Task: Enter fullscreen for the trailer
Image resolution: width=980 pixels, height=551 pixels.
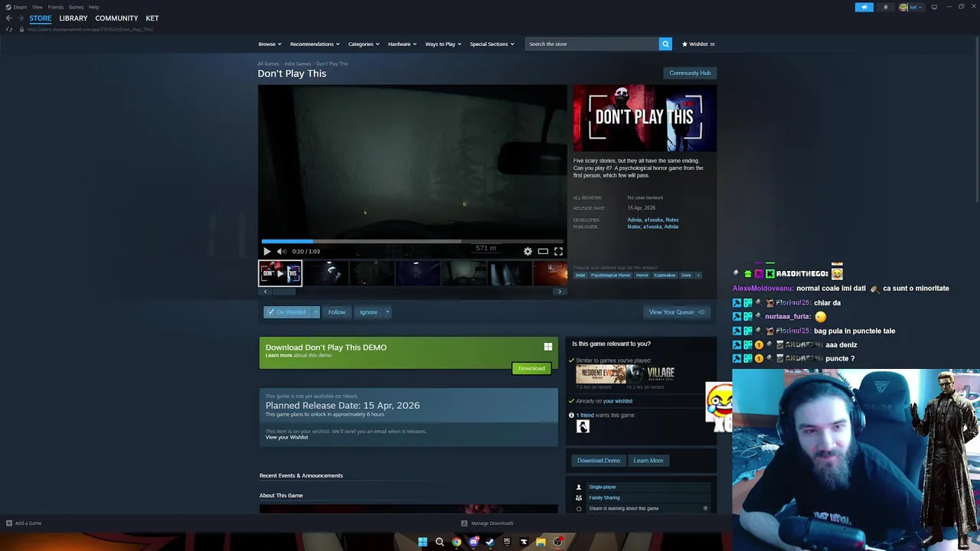Action: tap(558, 251)
